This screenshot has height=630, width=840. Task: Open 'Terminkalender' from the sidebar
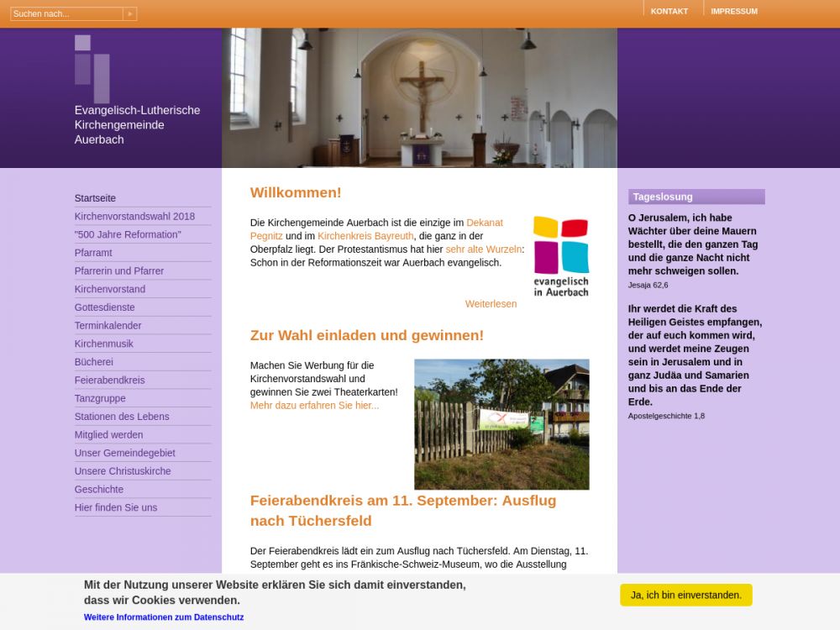(108, 326)
